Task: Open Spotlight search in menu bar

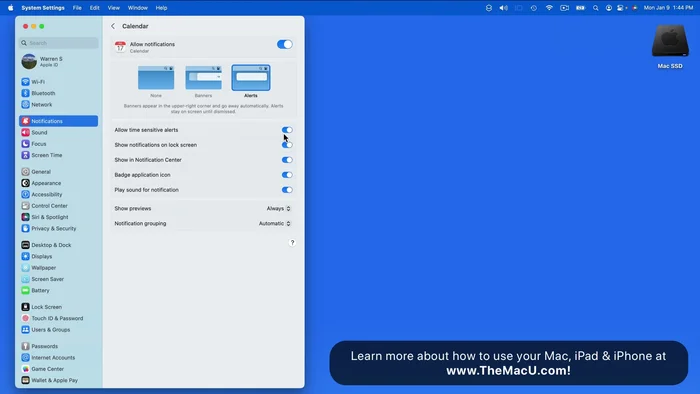Action: coord(596,8)
